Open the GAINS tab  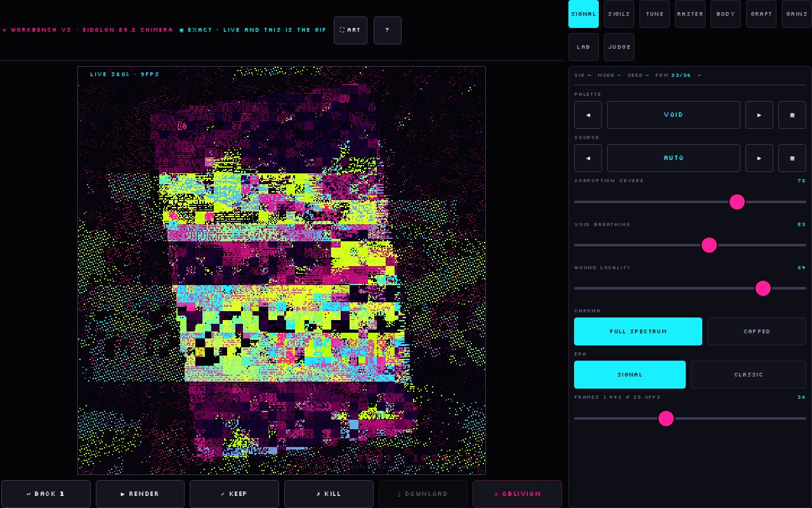click(x=797, y=14)
